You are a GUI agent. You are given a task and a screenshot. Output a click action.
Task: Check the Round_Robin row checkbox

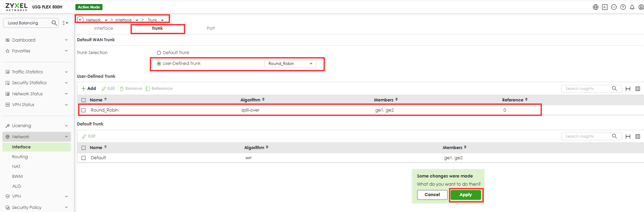(84, 110)
